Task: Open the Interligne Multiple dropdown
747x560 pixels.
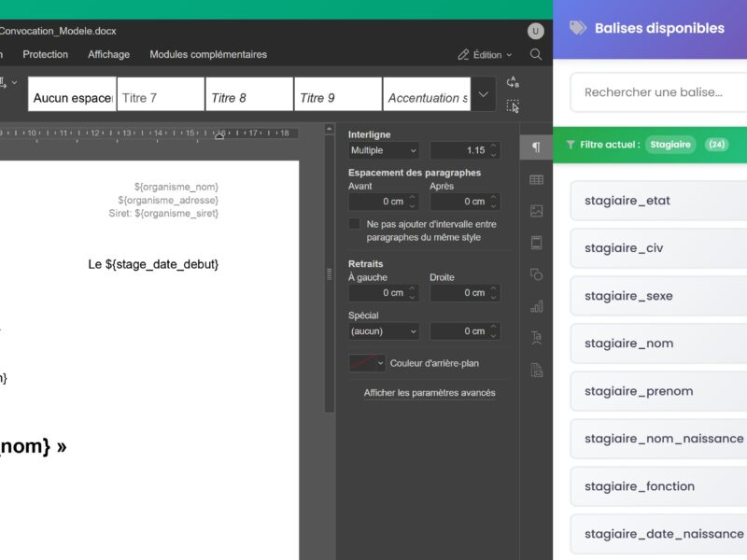Action: [x=384, y=150]
